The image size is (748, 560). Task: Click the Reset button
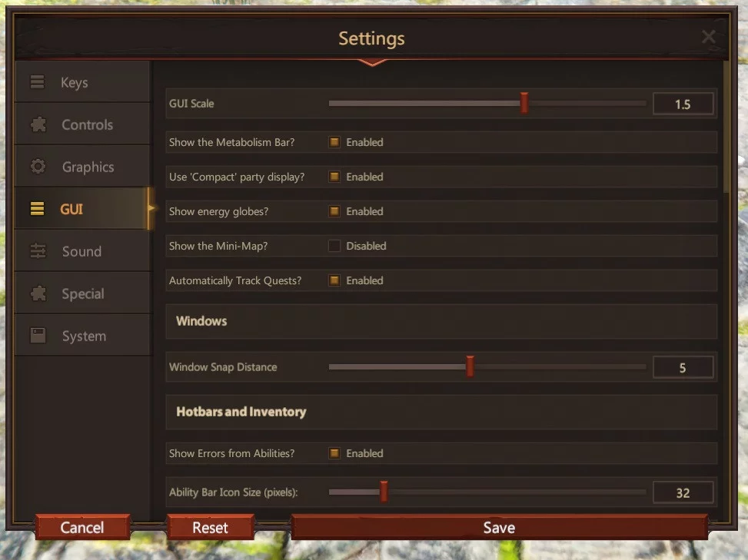(210, 528)
